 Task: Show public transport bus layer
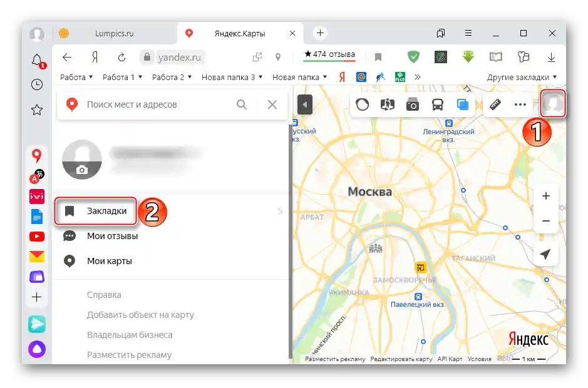(438, 105)
